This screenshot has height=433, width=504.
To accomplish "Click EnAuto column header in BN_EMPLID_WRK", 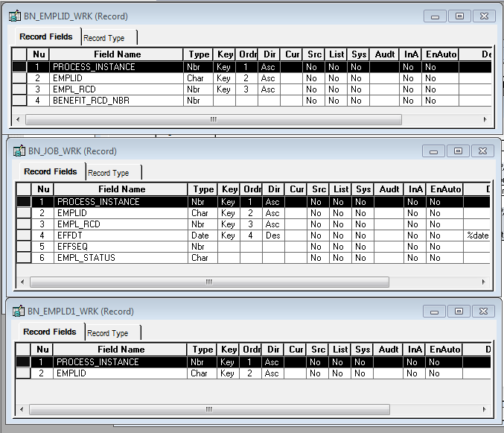I will [x=441, y=54].
